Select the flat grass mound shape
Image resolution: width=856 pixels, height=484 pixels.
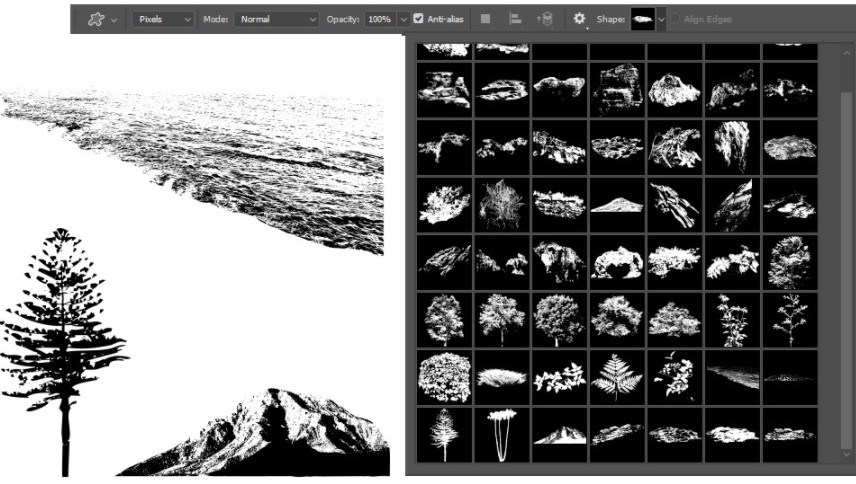tap(502, 378)
